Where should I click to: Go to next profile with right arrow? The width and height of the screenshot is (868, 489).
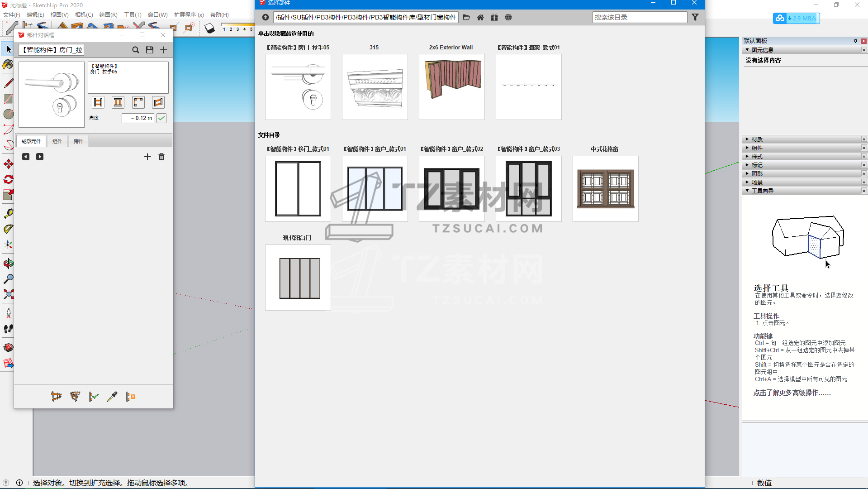40,157
